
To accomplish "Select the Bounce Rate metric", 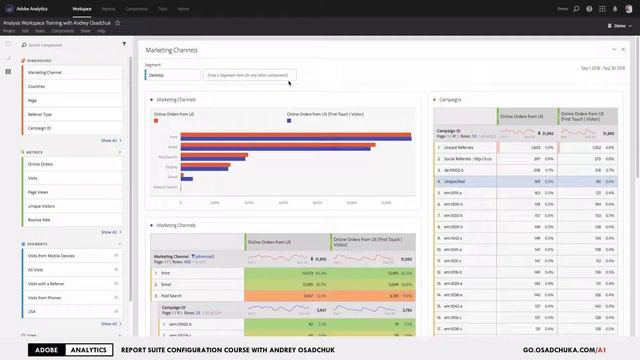I will [72, 220].
